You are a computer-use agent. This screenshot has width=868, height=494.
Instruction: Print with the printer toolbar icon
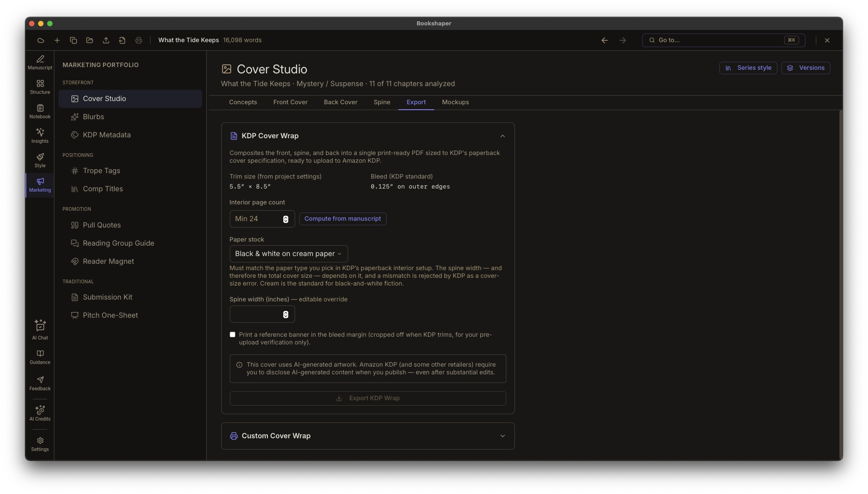coord(139,40)
